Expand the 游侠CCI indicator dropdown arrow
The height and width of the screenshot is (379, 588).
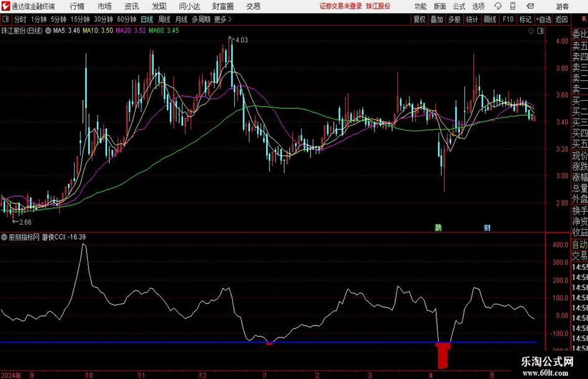4,237
